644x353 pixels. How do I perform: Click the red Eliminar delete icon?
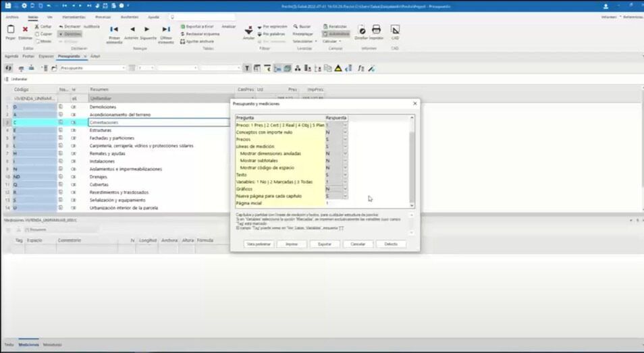tap(25, 30)
